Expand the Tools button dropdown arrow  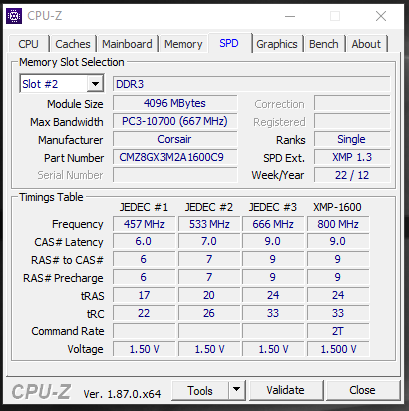tap(237, 389)
